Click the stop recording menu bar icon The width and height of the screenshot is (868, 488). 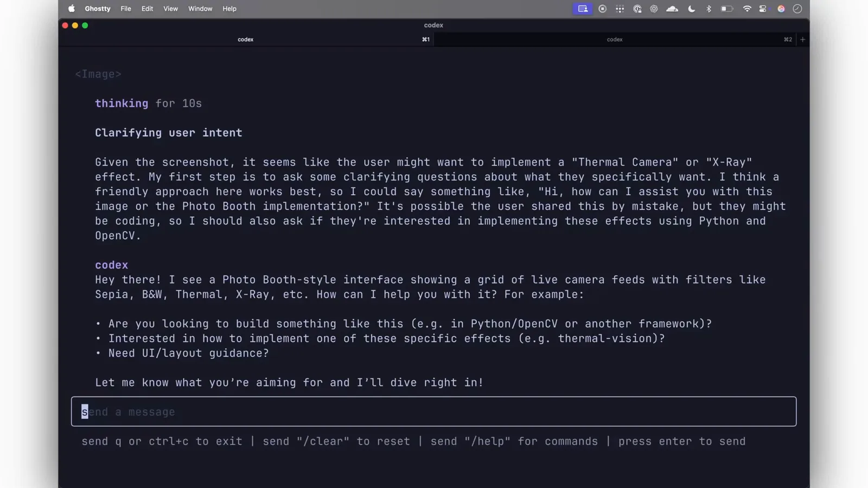pos(602,9)
